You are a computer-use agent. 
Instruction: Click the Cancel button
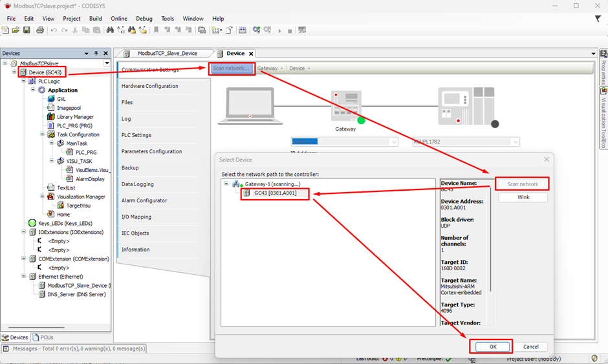tap(530, 347)
